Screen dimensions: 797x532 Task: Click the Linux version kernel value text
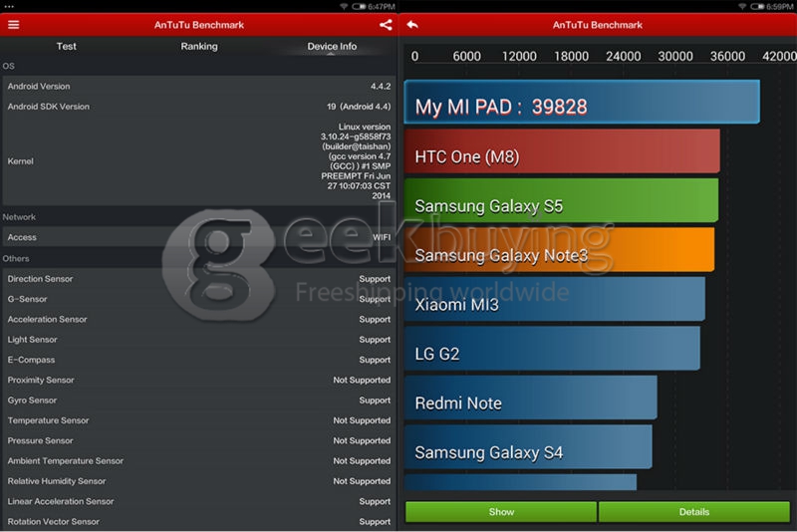(356, 161)
